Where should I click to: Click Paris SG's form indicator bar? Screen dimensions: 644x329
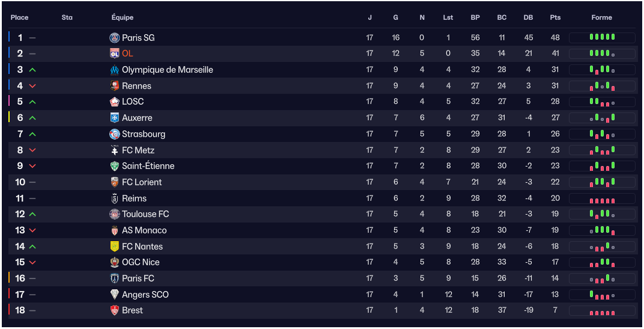pos(602,38)
